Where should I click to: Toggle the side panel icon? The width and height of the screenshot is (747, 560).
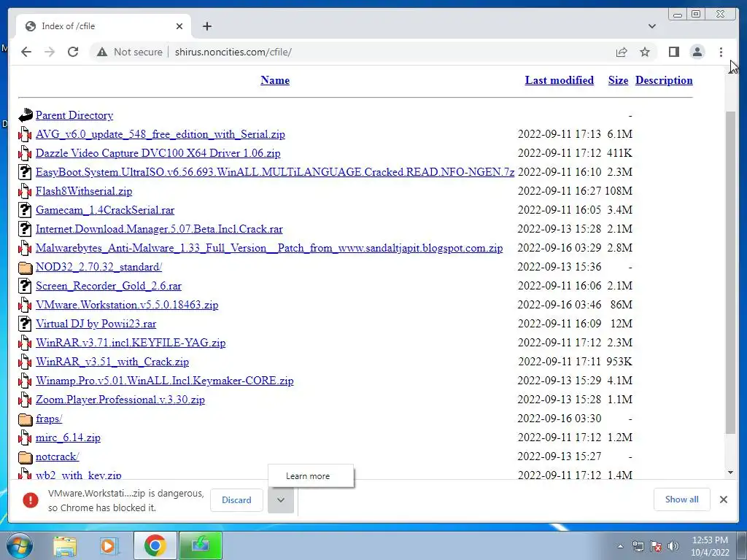click(x=673, y=52)
